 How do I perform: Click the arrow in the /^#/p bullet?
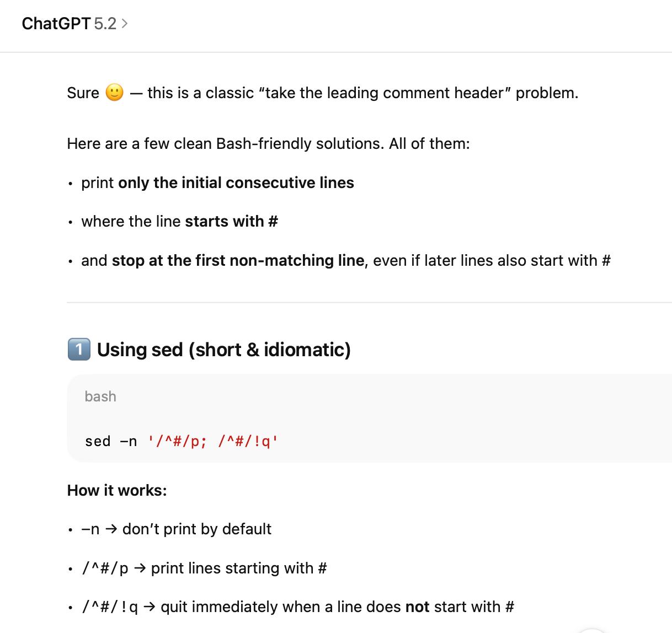140,568
